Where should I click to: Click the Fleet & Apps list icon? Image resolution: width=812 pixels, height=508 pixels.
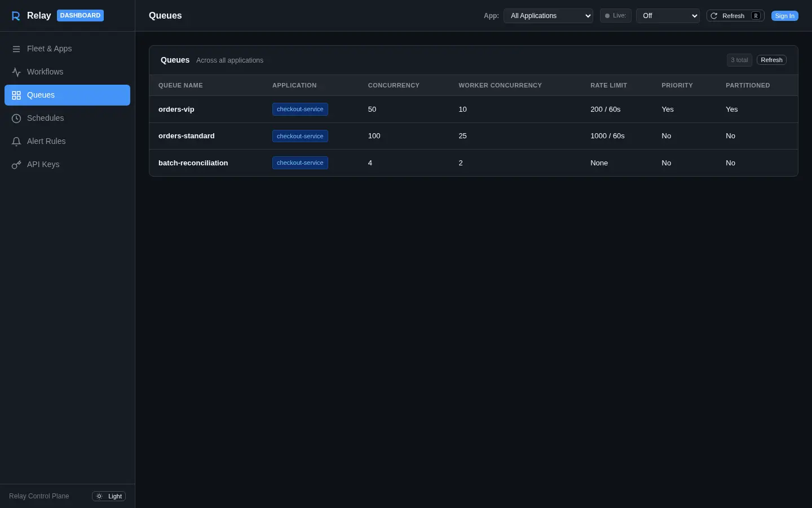point(16,49)
